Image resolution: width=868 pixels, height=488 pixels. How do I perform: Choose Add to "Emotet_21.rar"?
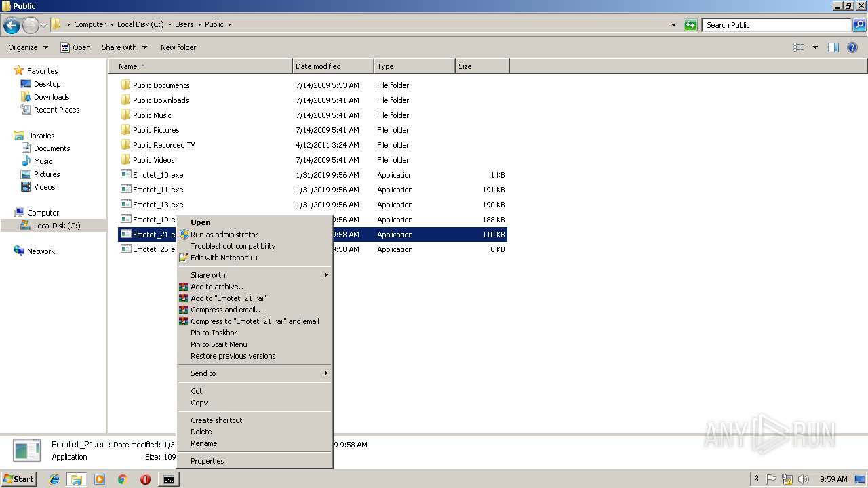[x=254, y=298]
